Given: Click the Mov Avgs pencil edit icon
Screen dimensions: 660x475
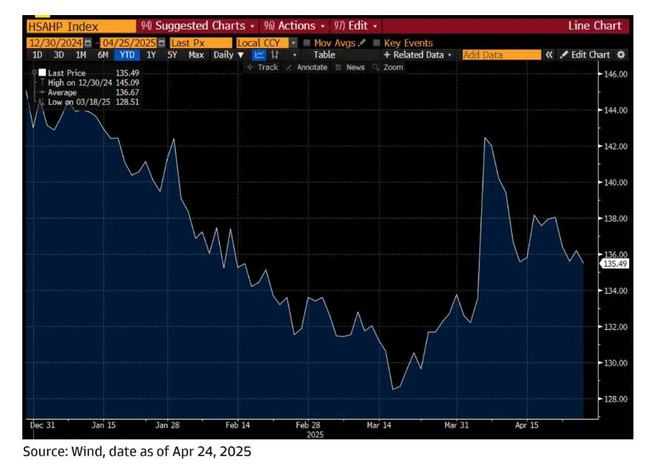Looking at the screenshot, I should (362, 43).
